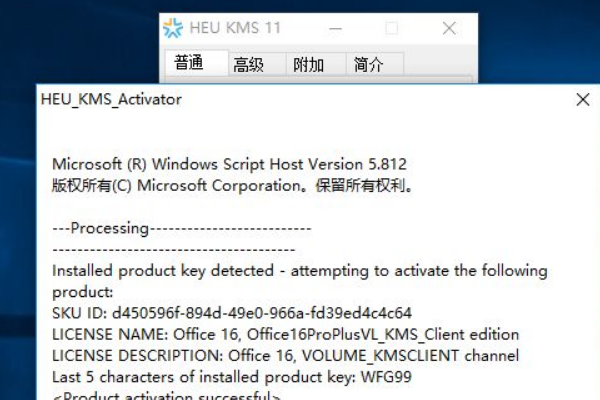The width and height of the screenshot is (600, 400).
Task: Switch to the 普通 tab
Action: (x=188, y=64)
